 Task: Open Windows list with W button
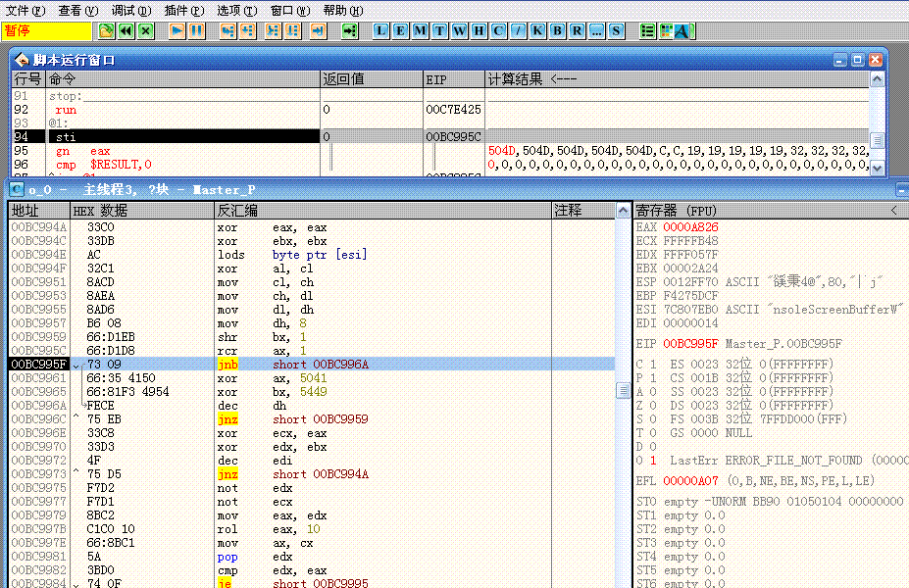[460, 30]
